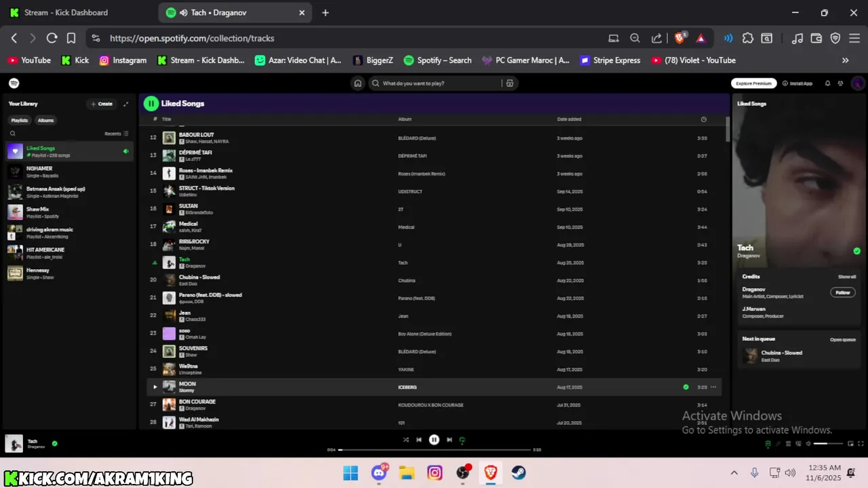Open the HIT AMERICANE playlist in library
Image resolution: width=868 pixels, height=488 pixels.
pos(71,253)
